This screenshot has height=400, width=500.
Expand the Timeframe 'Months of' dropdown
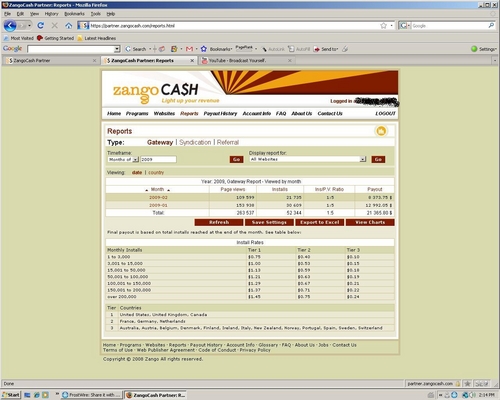(x=136, y=160)
